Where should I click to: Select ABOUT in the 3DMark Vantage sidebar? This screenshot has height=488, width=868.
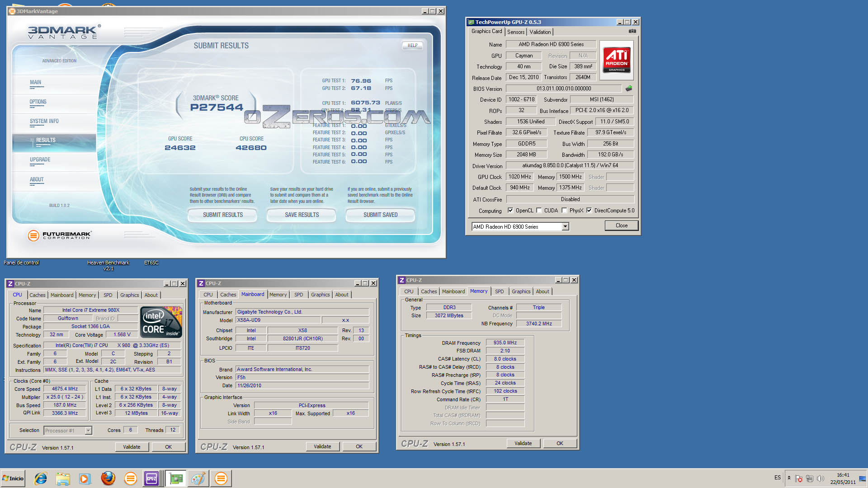click(37, 179)
